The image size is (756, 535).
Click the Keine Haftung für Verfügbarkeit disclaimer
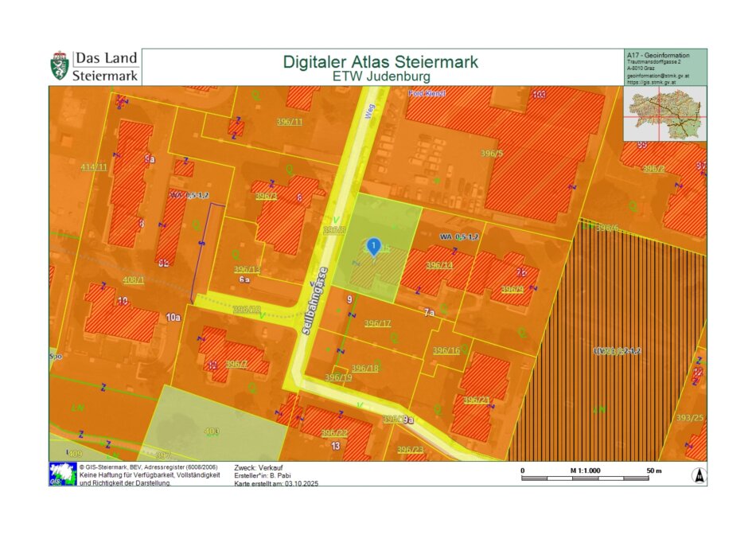point(150,474)
